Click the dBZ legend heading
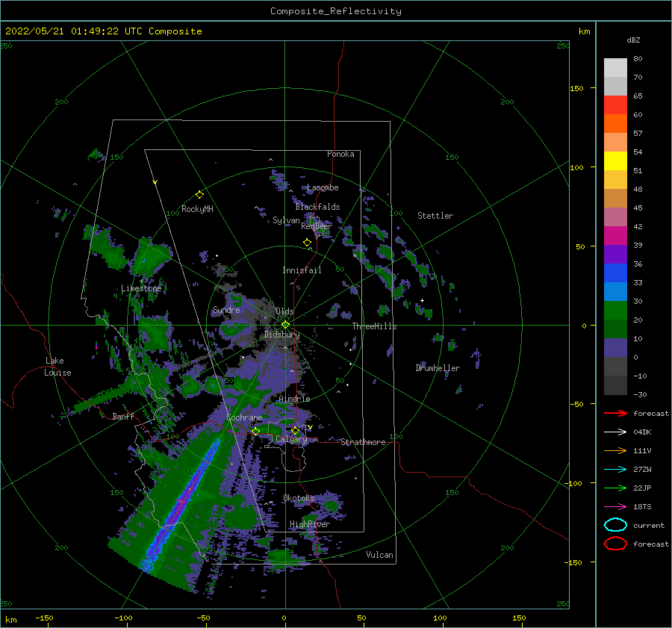672x628 pixels. point(633,40)
